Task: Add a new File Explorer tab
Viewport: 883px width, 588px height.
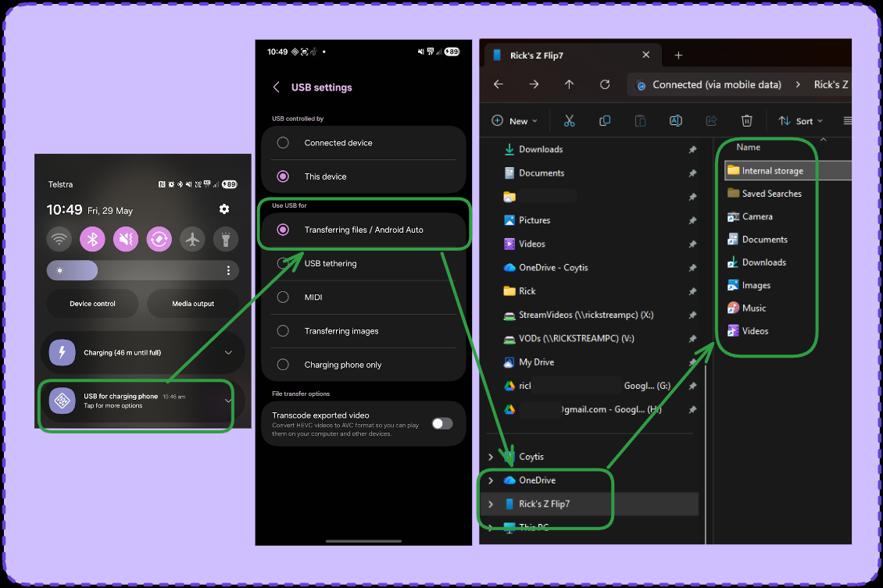Action: point(678,55)
